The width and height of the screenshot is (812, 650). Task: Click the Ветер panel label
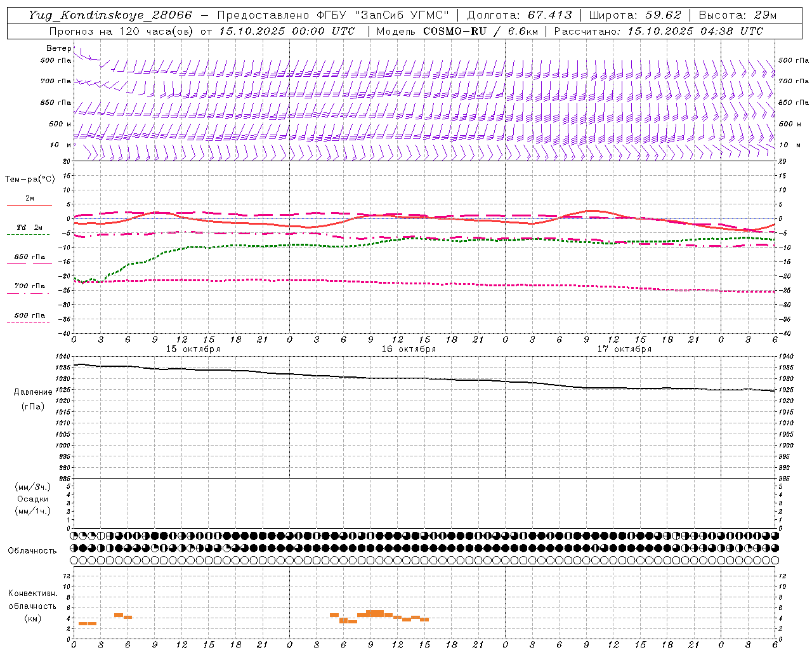click(58, 48)
